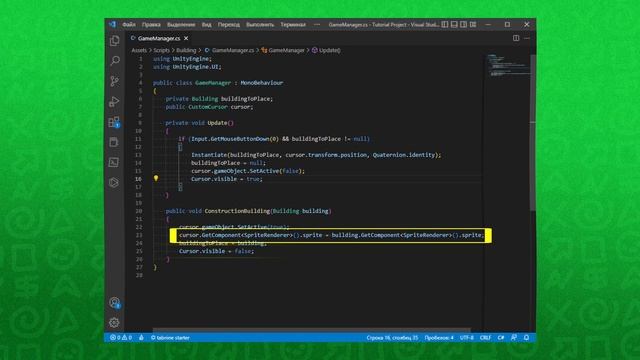The width and height of the screenshot is (640, 360).
Task: Expand the Building breadcrumb
Action: [x=186, y=50]
